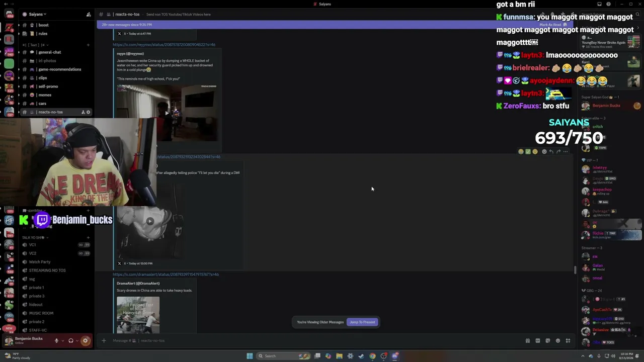Click the chat scrollbar thumb
644x362 pixels.
tap(575, 270)
